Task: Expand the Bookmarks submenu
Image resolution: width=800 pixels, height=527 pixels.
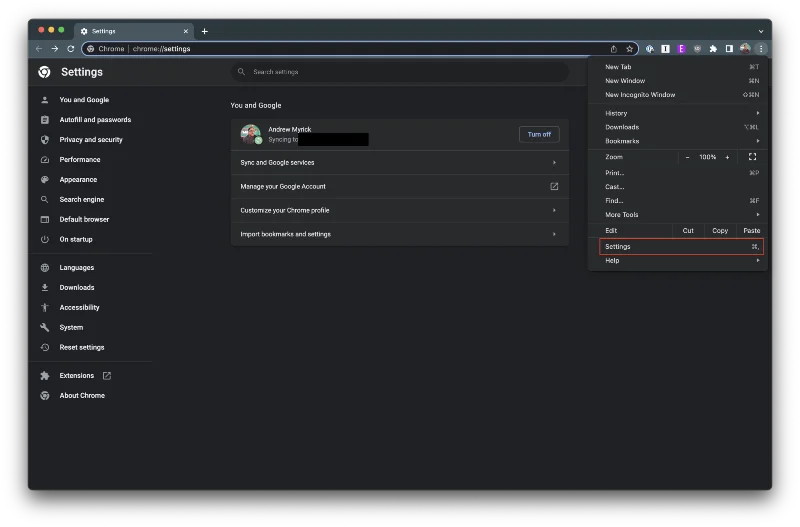Action: (x=682, y=141)
